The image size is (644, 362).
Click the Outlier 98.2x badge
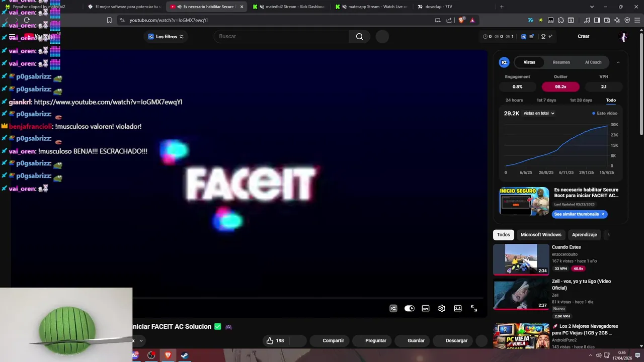[560, 86]
